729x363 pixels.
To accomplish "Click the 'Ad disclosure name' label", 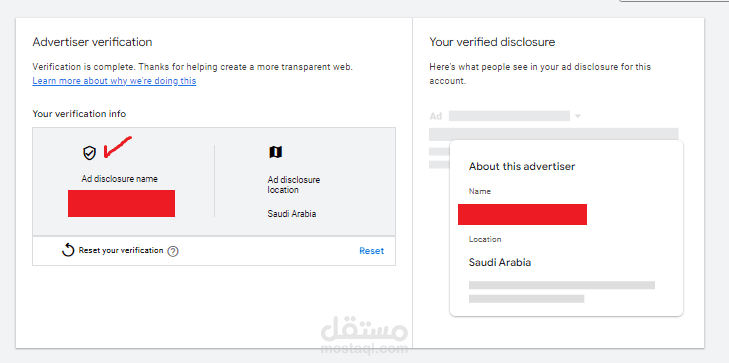I will click(119, 179).
